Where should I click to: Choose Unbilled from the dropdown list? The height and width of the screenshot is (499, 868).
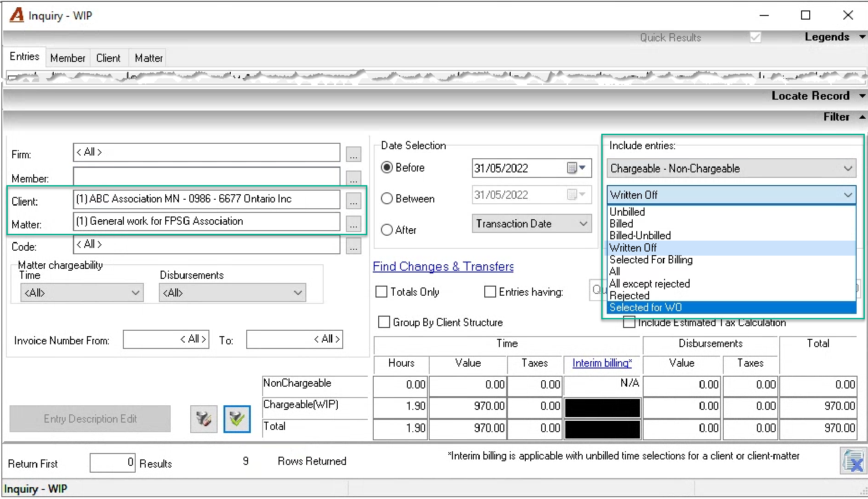(x=731, y=212)
